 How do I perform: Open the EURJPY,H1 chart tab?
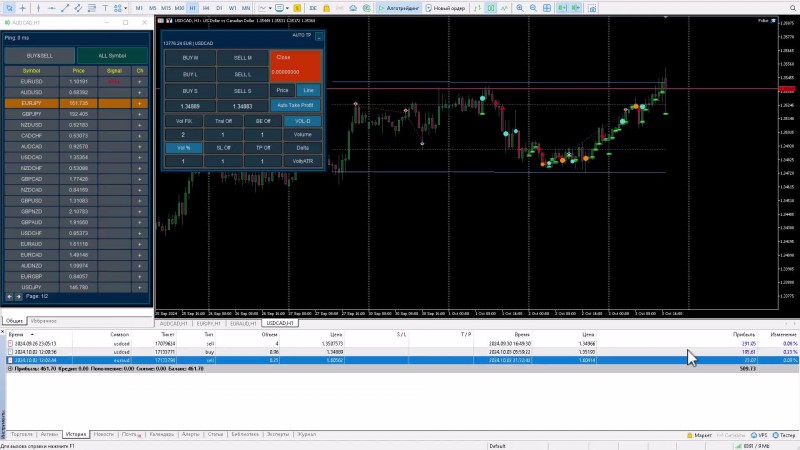coord(209,323)
